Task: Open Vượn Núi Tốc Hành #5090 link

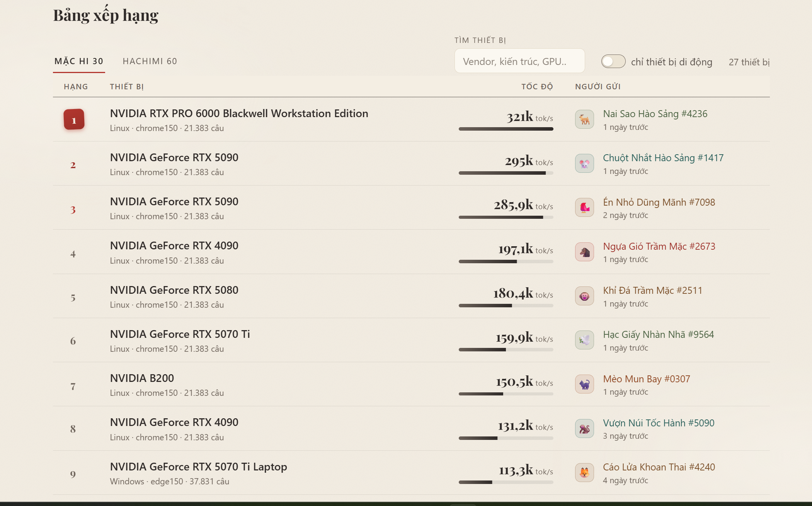Action: coord(659,423)
